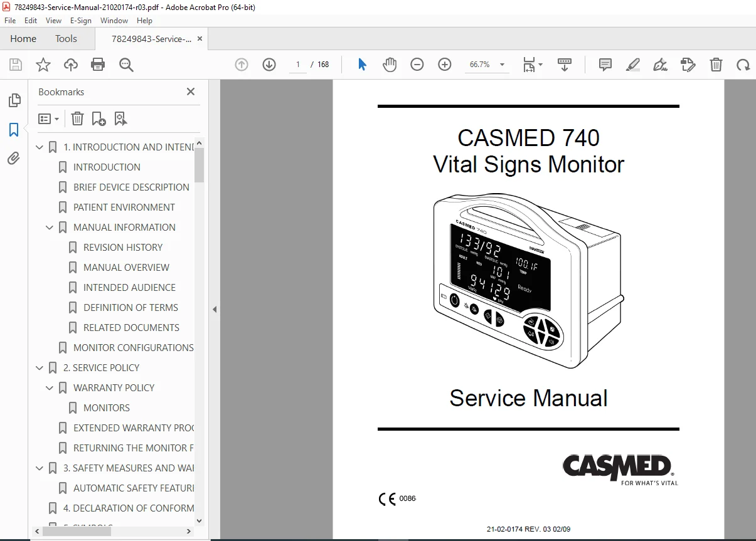Zoom out with minus icon
The width and height of the screenshot is (756, 541).
[x=417, y=65]
